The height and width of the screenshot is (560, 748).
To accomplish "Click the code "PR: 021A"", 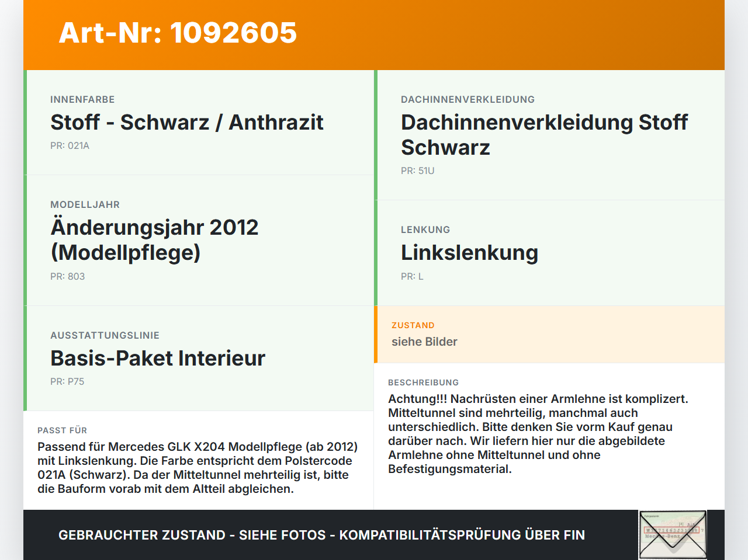I will 70,145.
